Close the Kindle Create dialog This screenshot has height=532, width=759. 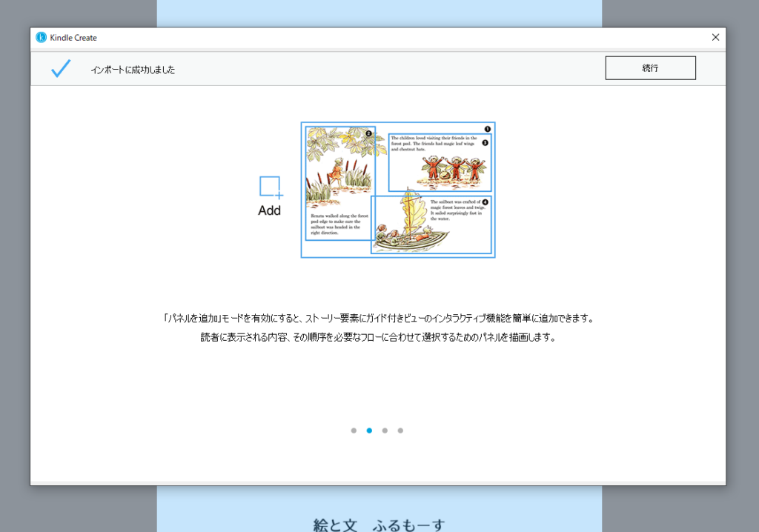715,37
